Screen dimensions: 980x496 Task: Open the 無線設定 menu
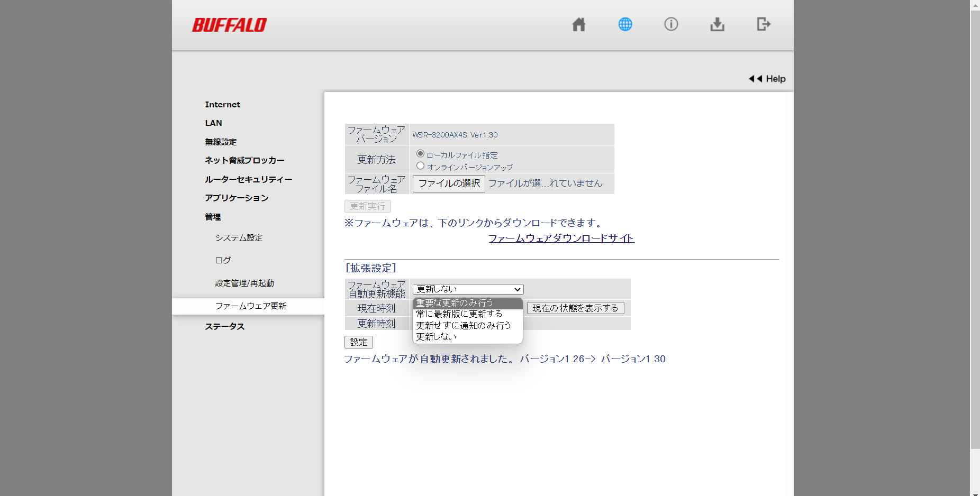[221, 142]
